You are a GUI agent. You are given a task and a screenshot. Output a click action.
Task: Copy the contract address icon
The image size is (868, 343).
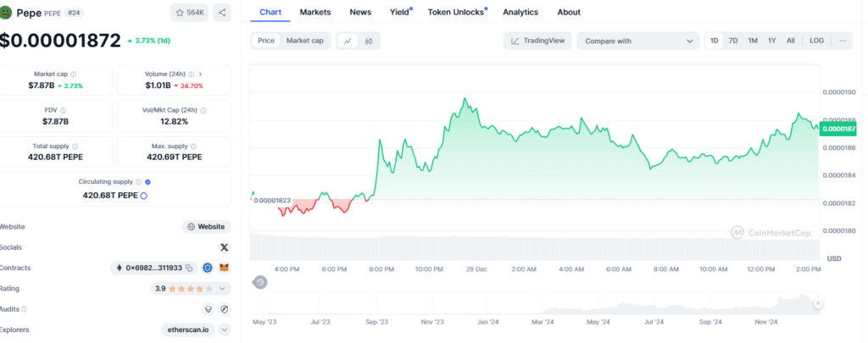[189, 268]
